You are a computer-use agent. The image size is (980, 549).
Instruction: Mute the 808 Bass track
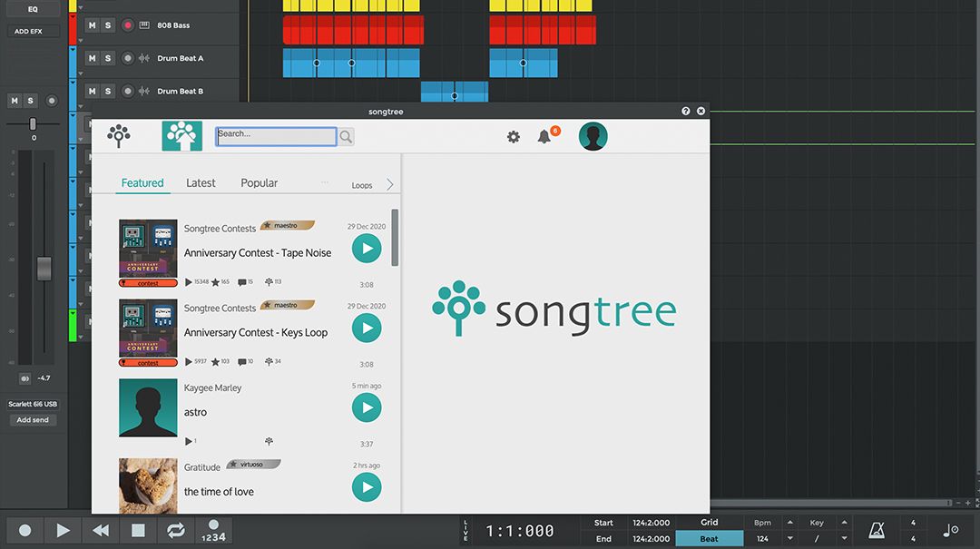point(92,25)
